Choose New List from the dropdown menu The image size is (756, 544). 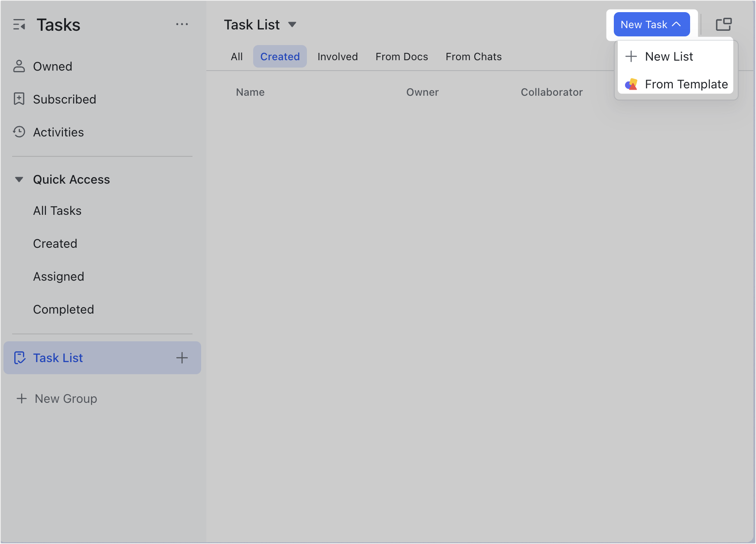[x=669, y=56]
